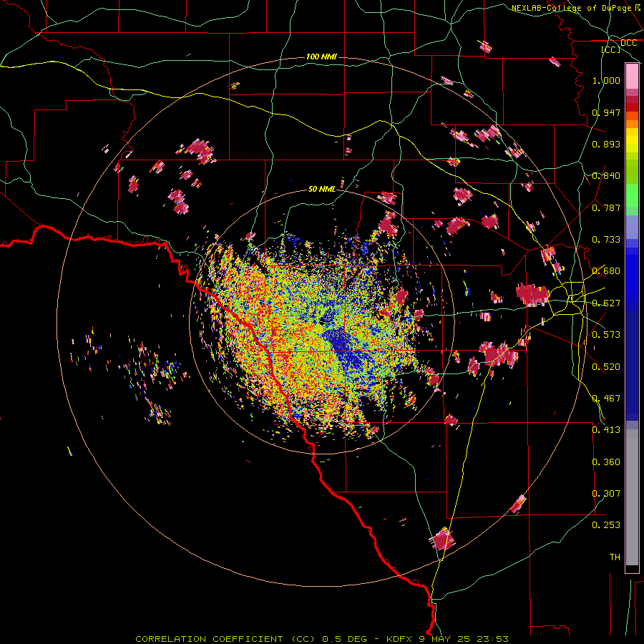Screen dimensions: 644x644
Task: Click the 0.680 value on the color scale
Action: point(606,271)
